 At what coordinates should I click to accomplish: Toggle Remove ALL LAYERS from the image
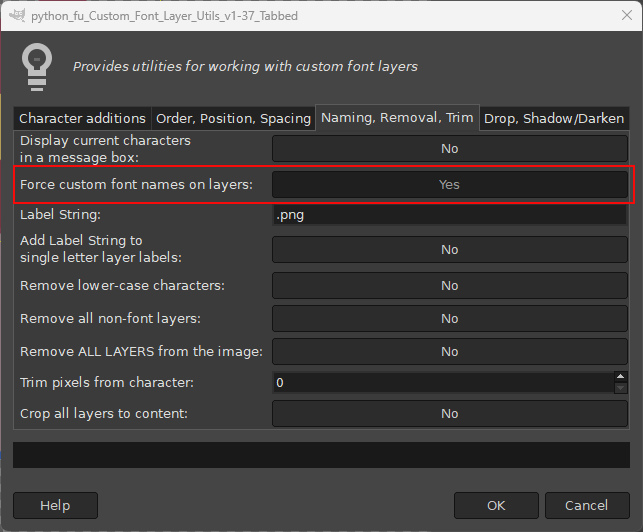449,352
